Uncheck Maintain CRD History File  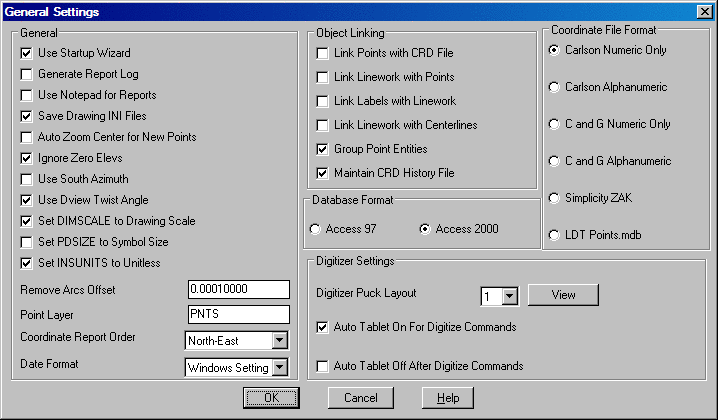[322, 173]
